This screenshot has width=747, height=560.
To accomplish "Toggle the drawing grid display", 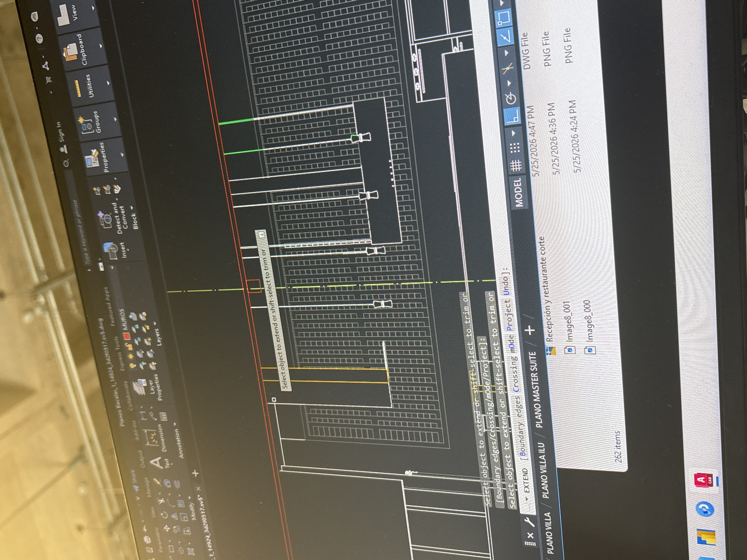I will click(516, 165).
